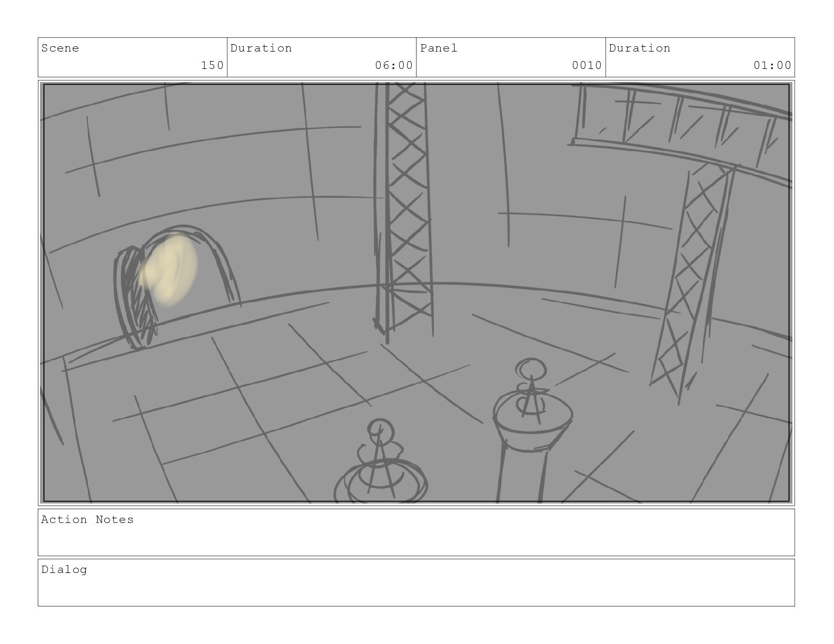Select the scene duration value 06:00
The image size is (834, 644).
coord(394,65)
